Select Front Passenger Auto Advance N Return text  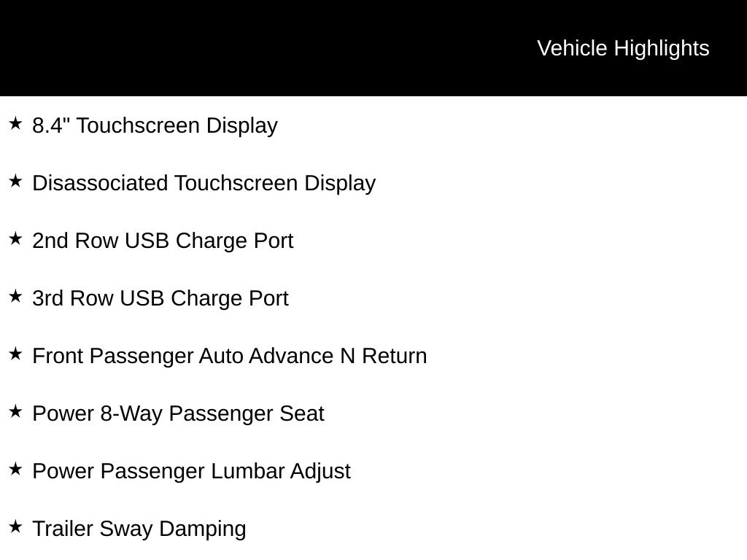click(230, 356)
